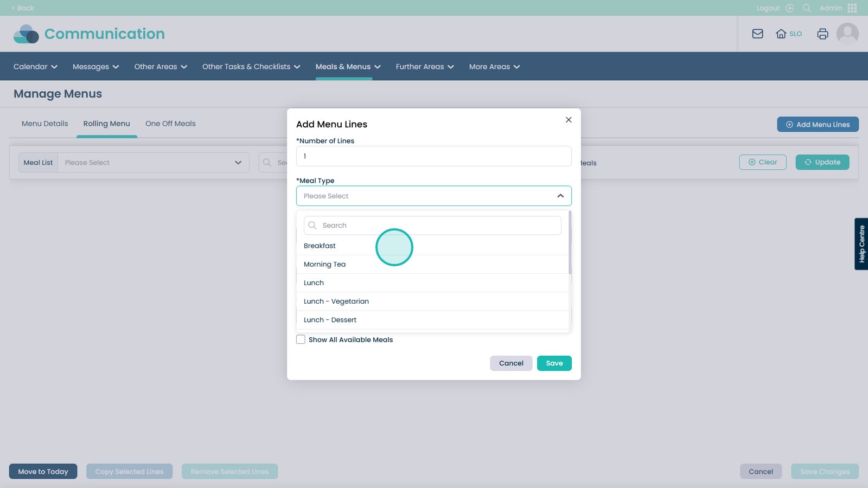Select Lunch - Vegetarian from the list
Viewport: 868px width, 488px height.
click(336, 301)
